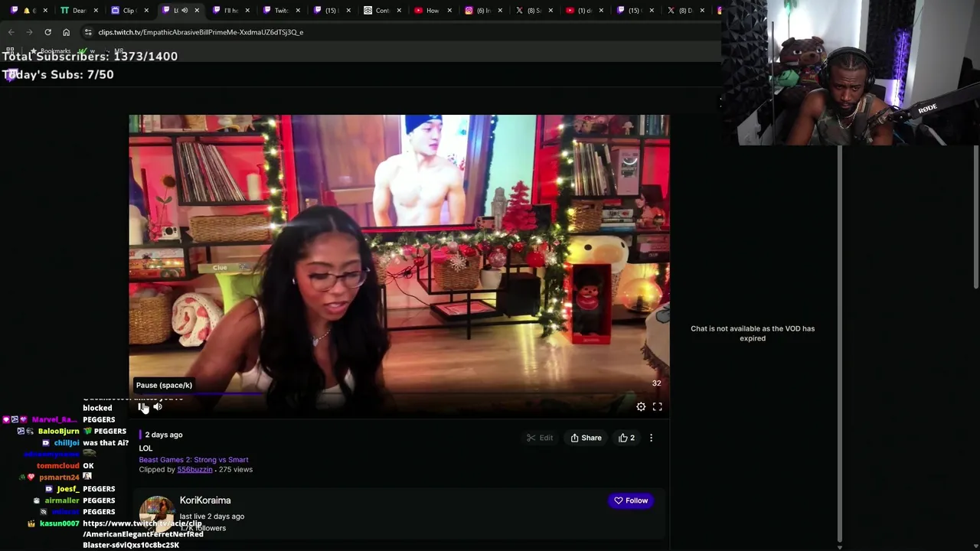The width and height of the screenshot is (980, 551).
Task: Click chat user airmaller
Action: [x=62, y=500]
